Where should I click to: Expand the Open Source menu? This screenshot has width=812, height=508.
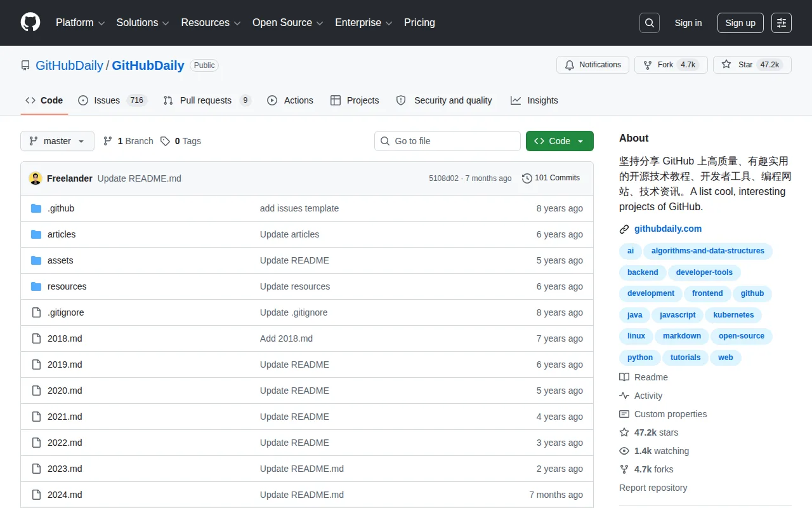tap(288, 23)
